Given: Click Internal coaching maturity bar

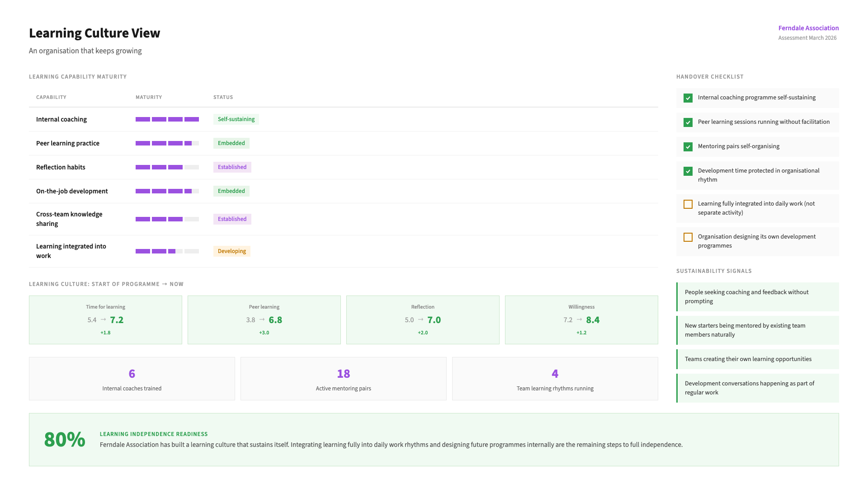Looking at the screenshot, I should coord(167,119).
